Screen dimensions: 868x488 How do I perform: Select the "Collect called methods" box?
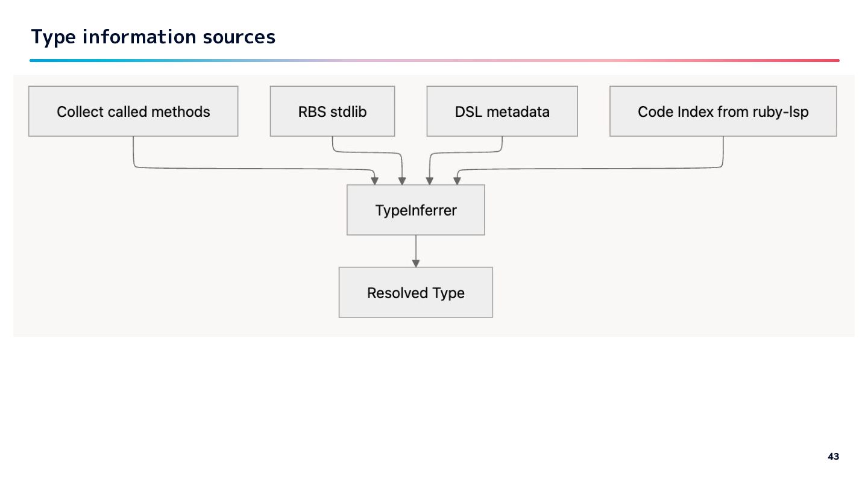point(133,111)
